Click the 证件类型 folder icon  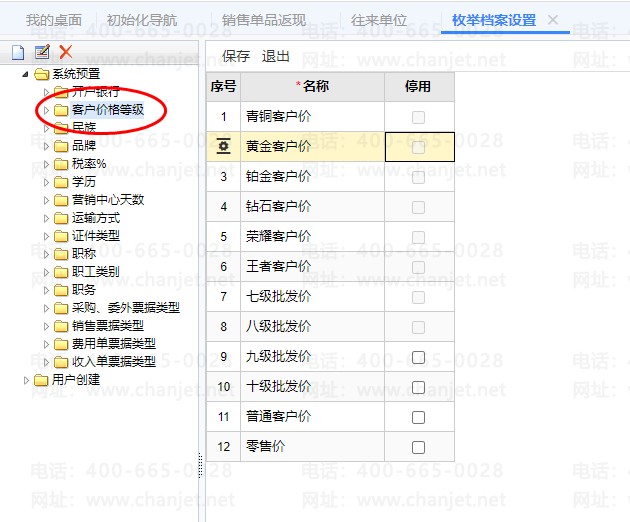[x=61, y=236]
